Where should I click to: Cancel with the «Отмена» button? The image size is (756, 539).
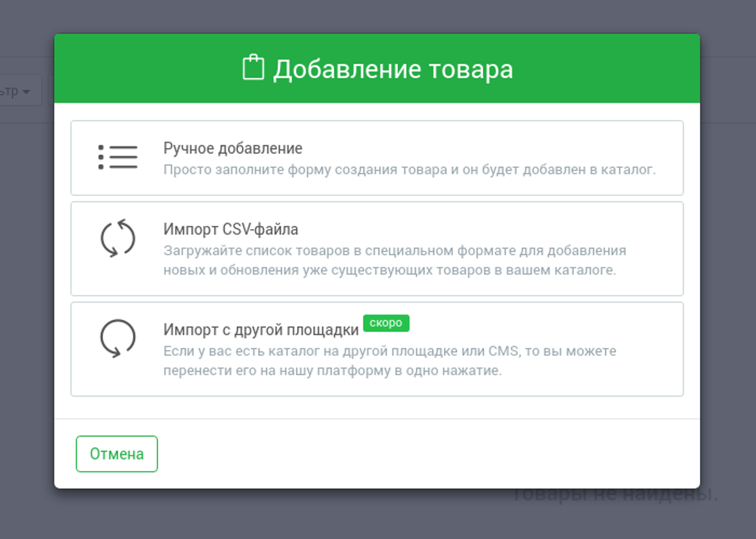pyautogui.click(x=117, y=454)
